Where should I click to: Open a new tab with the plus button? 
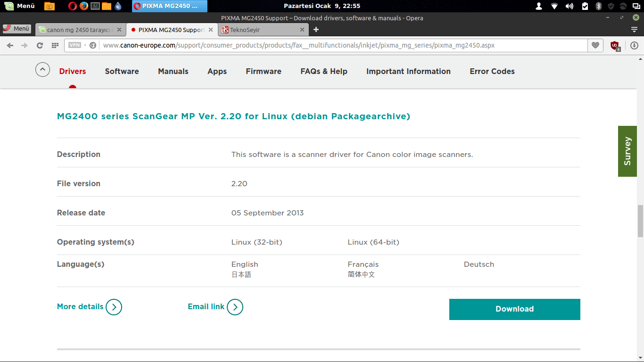(316, 30)
